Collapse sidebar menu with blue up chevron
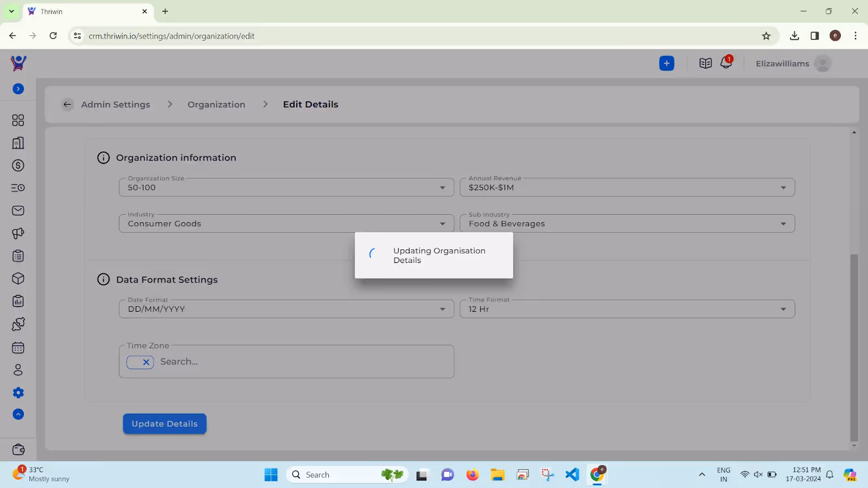The width and height of the screenshot is (868, 488). point(18,414)
